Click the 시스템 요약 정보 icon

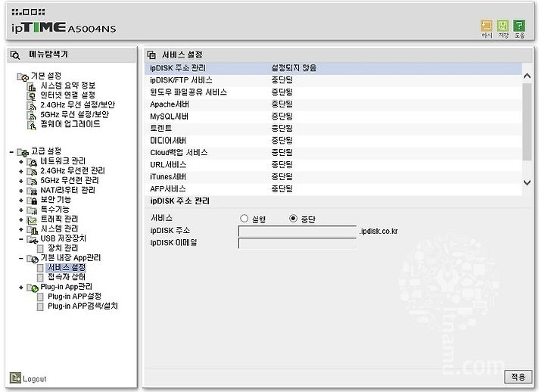(31, 86)
